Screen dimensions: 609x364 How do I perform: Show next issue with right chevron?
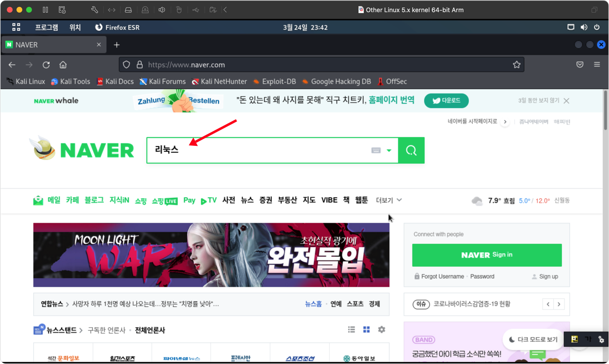coord(559,304)
